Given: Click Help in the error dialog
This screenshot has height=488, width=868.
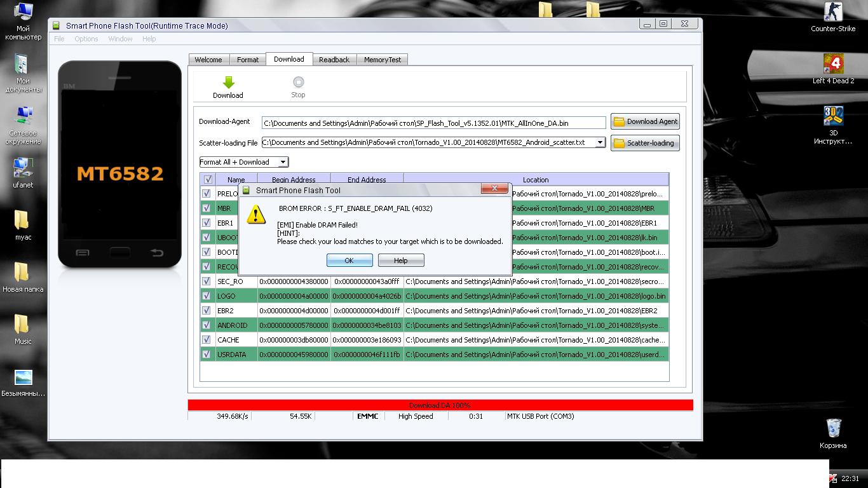Looking at the screenshot, I should [401, 261].
